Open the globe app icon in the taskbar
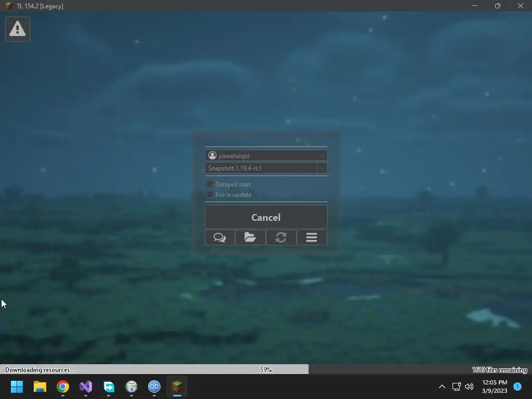 coord(131,387)
